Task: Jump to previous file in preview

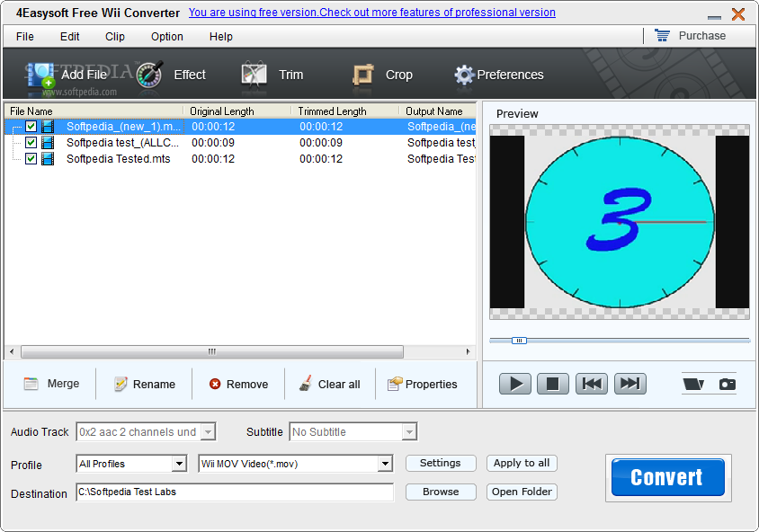Action: (592, 384)
